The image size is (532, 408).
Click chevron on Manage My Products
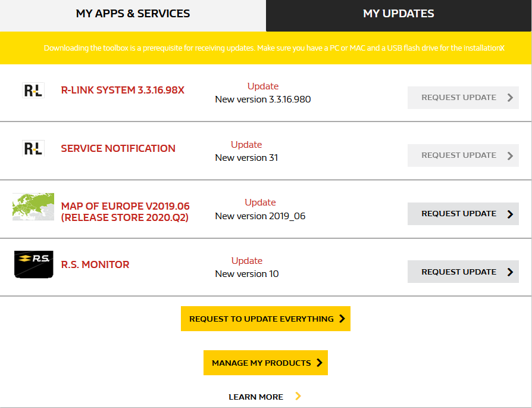pyautogui.click(x=320, y=363)
